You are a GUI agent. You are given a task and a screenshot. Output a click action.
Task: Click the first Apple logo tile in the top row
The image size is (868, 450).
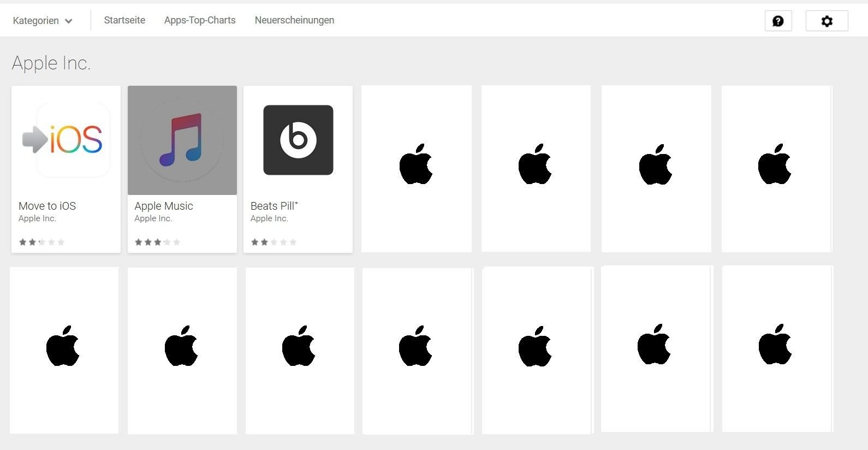click(417, 169)
